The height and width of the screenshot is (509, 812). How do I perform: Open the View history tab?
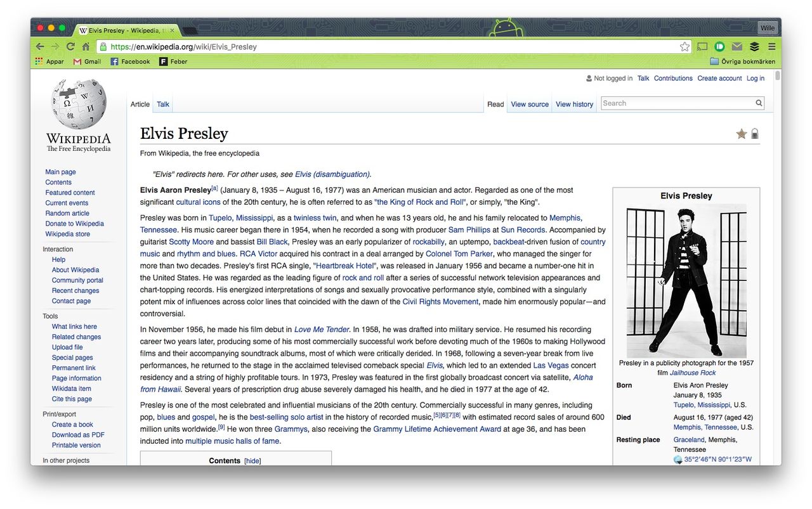point(574,105)
